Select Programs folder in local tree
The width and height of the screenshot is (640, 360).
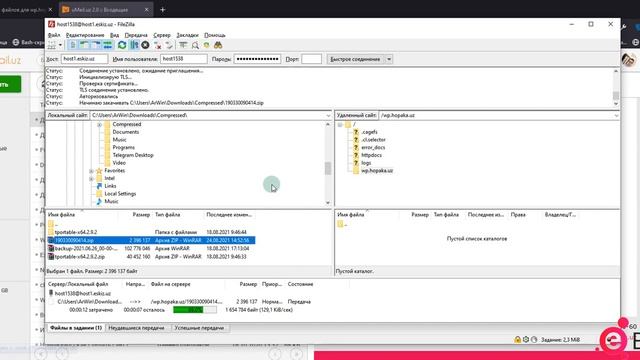[x=123, y=148]
